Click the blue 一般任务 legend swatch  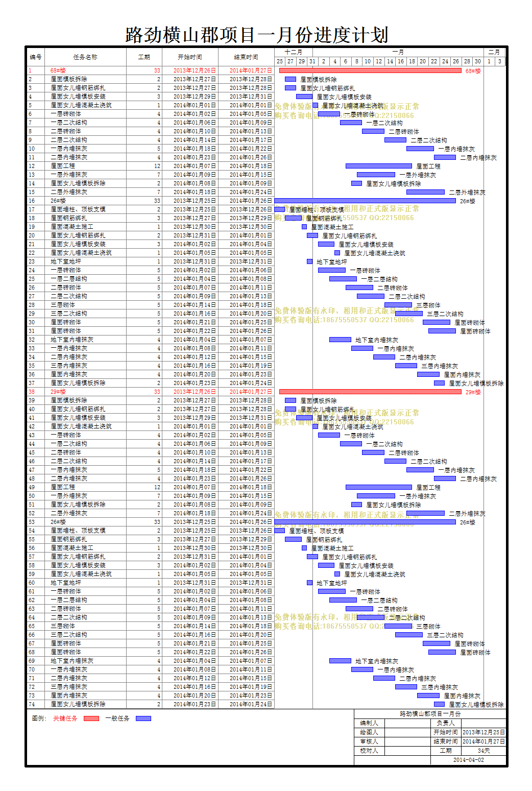coord(143,718)
